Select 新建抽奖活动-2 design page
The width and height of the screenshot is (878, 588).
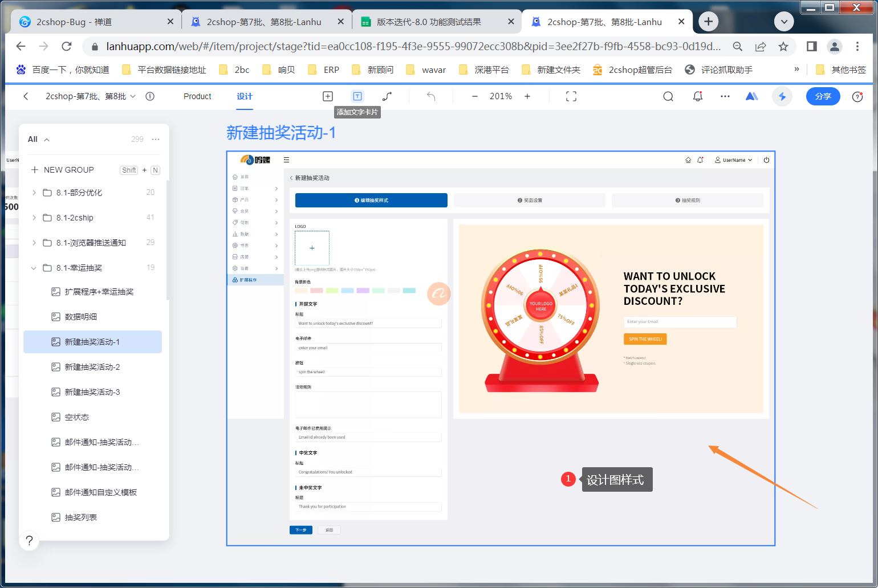pyautogui.click(x=92, y=367)
